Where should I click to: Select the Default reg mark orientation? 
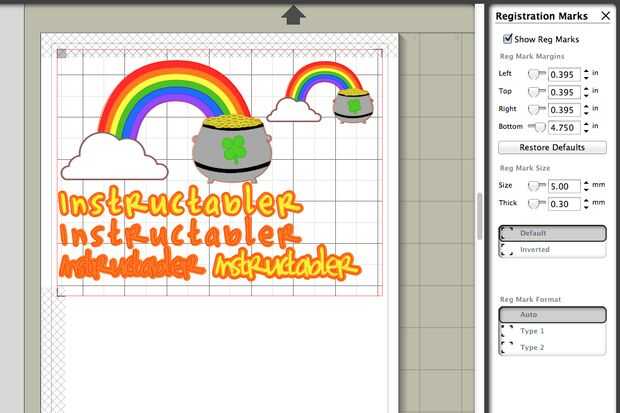[x=552, y=233]
